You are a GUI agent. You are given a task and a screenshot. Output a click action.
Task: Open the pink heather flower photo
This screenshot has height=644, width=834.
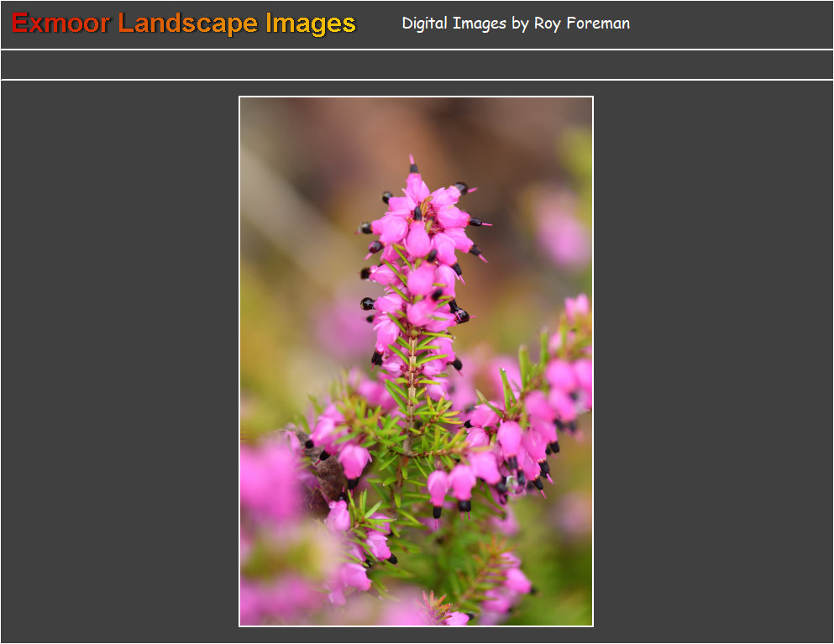pyautogui.click(x=416, y=361)
